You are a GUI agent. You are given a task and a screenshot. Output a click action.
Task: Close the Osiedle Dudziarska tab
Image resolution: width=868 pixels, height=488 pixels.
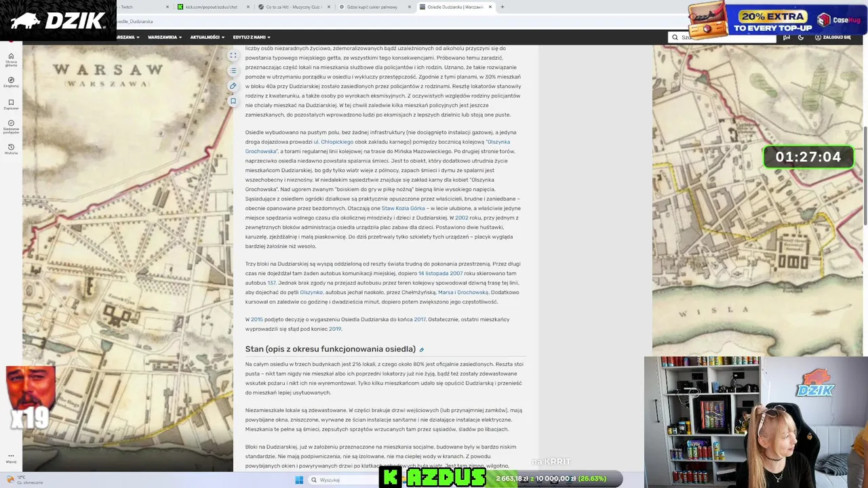(490, 7)
